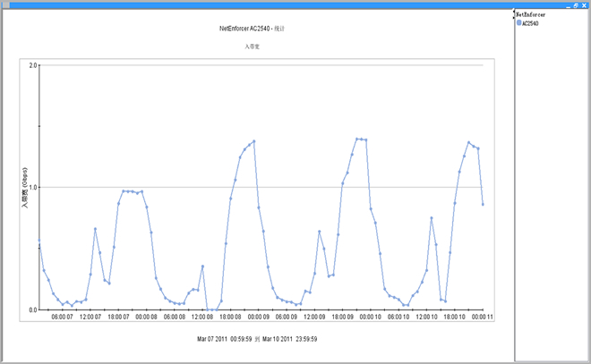Minimize the statistics chart window
Image resolution: width=591 pixels, height=364 pixels.
[568, 4]
